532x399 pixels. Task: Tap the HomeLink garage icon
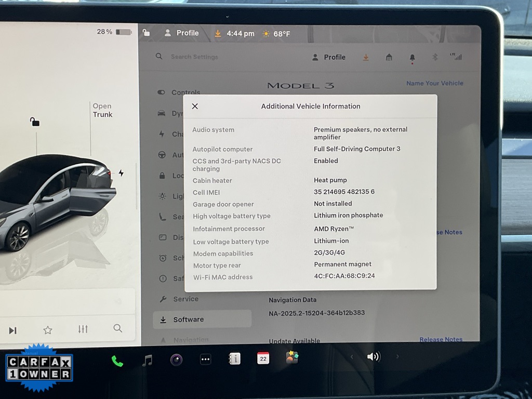(x=389, y=57)
